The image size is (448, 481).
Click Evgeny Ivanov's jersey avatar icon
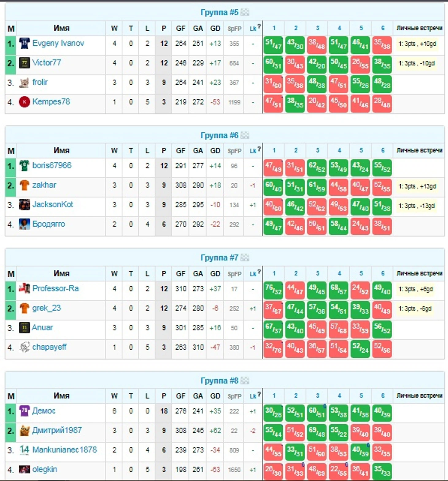pos(24,44)
